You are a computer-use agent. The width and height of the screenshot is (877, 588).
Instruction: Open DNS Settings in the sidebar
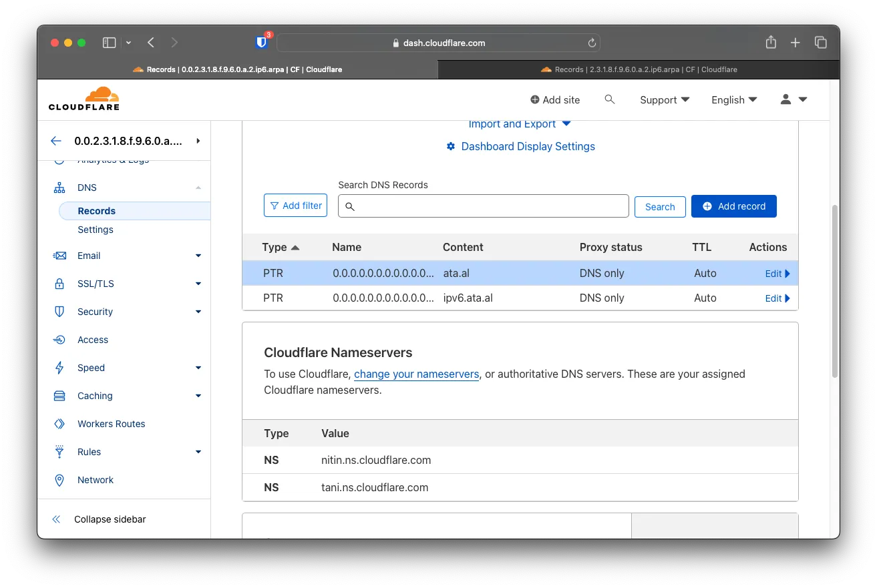(x=96, y=230)
